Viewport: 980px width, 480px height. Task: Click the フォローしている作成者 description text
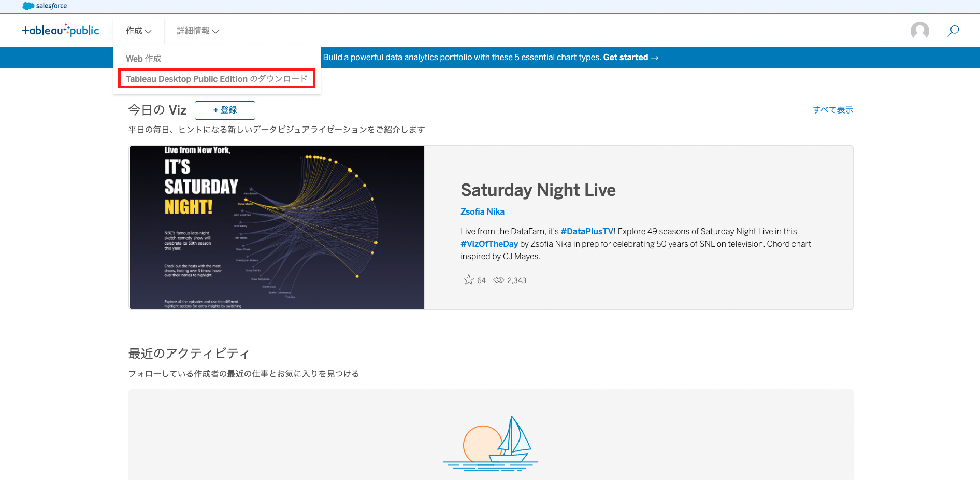tap(243, 374)
